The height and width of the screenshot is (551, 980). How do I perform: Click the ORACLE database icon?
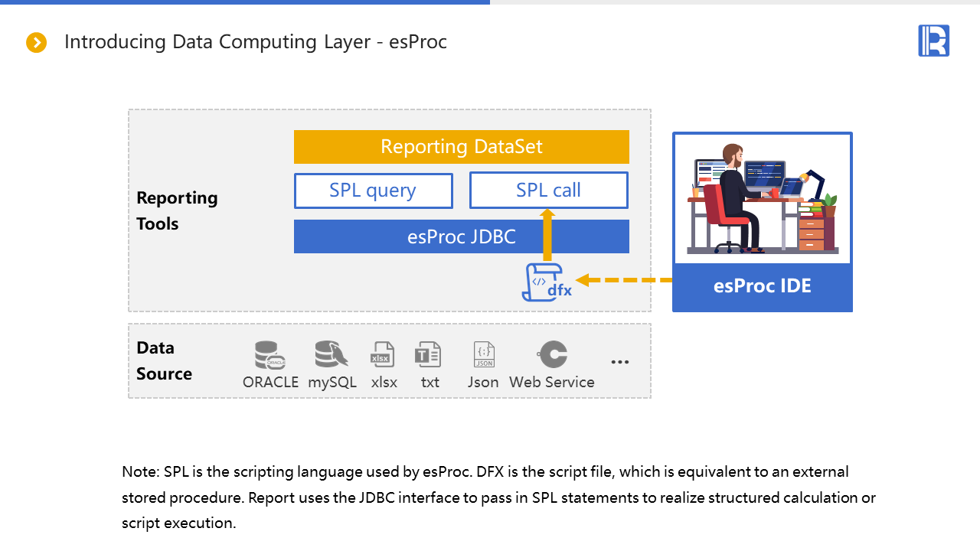pyautogui.click(x=270, y=356)
